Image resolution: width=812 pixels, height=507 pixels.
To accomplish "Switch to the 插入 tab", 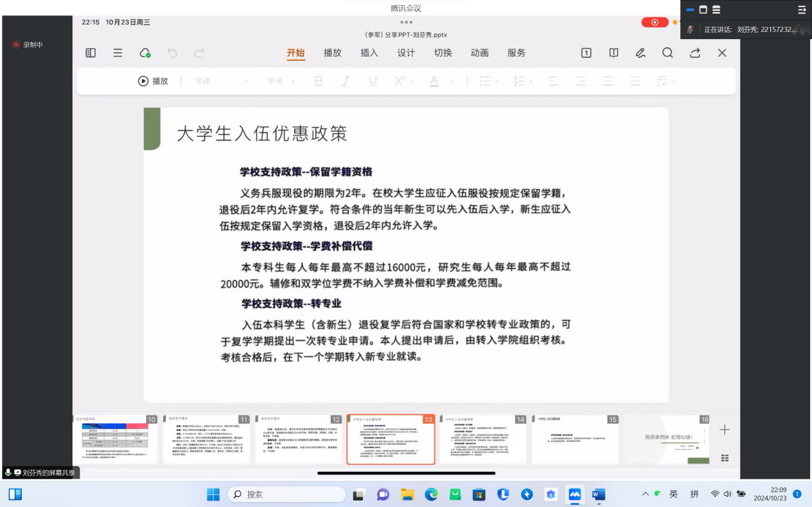I will [369, 53].
